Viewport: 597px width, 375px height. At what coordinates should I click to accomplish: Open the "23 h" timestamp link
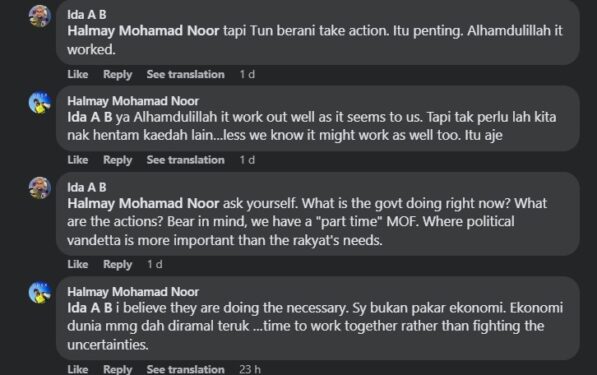(x=250, y=369)
